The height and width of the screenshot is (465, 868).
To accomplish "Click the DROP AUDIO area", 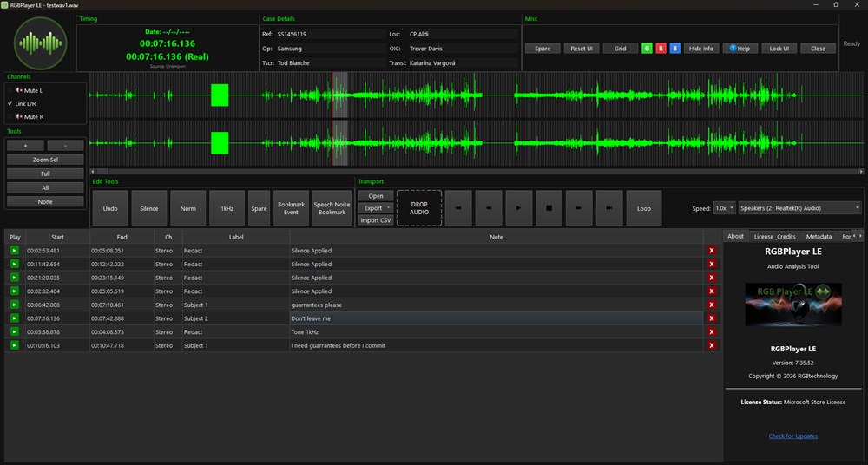I will [x=419, y=208].
